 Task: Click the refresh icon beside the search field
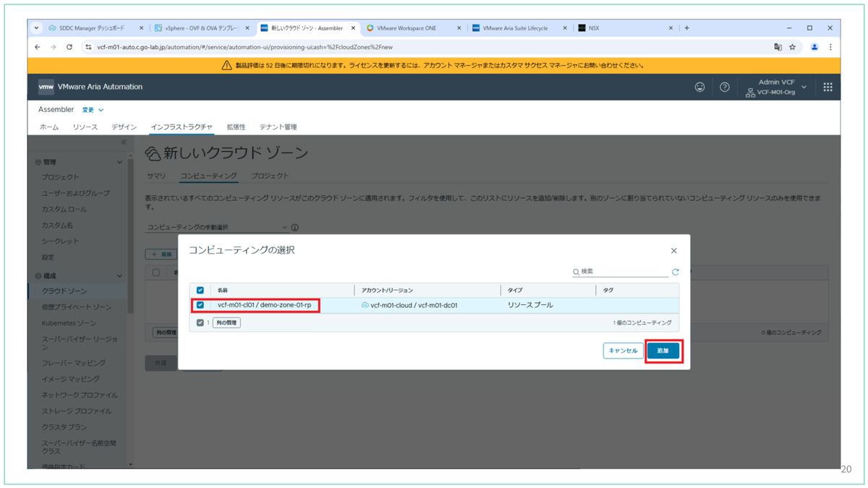point(676,272)
